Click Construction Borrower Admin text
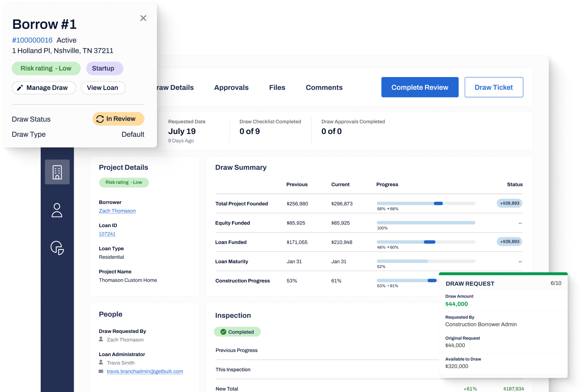588x392 pixels. 481,325
